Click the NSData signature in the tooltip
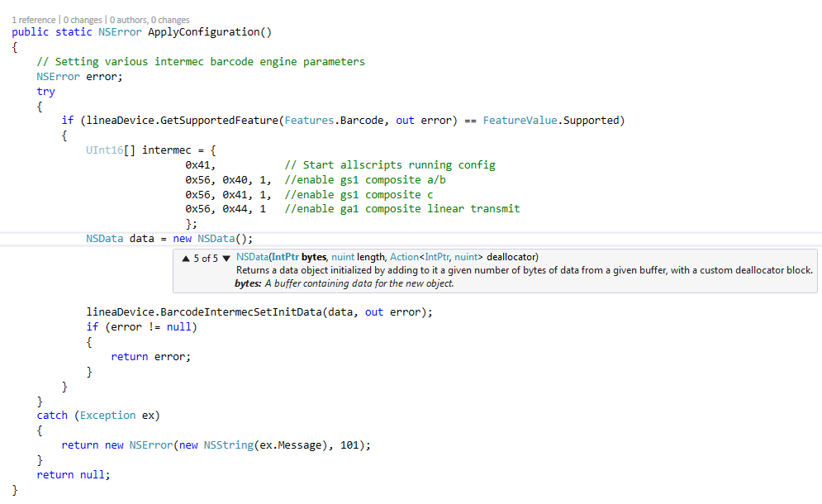Screen dimensions: 822x504 coord(387,257)
